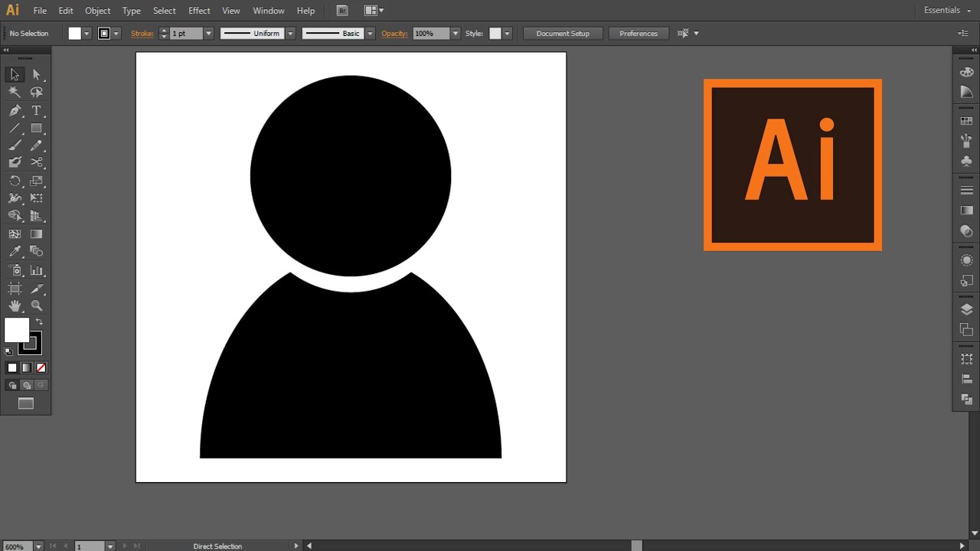Image resolution: width=980 pixels, height=551 pixels.
Task: Open the File menu
Action: [x=40, y=11]
